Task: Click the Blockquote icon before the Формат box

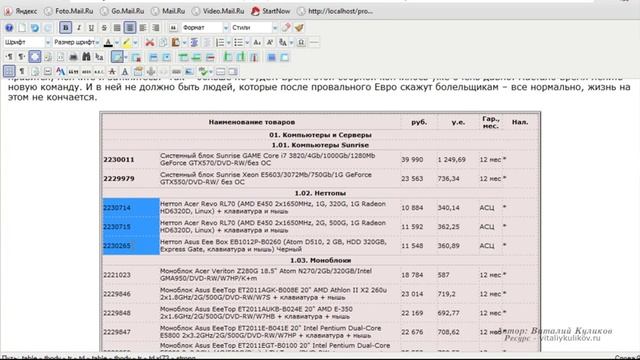Action: tap(173, 28)
